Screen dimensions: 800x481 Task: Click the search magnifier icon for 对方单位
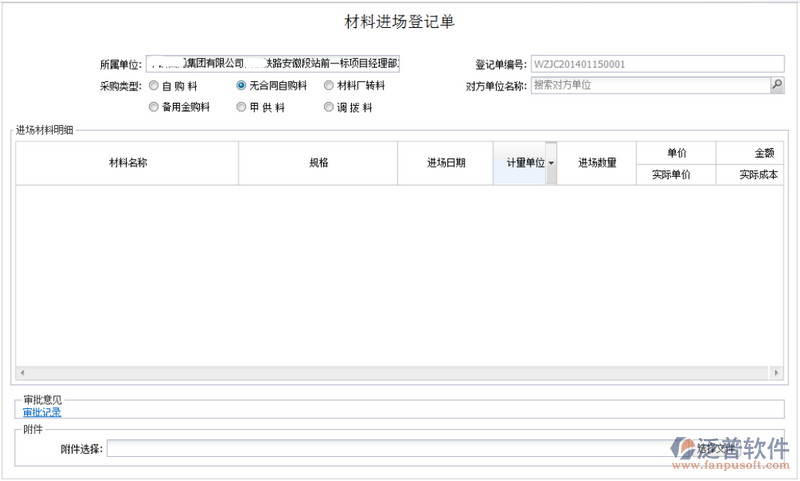(777, 86)
